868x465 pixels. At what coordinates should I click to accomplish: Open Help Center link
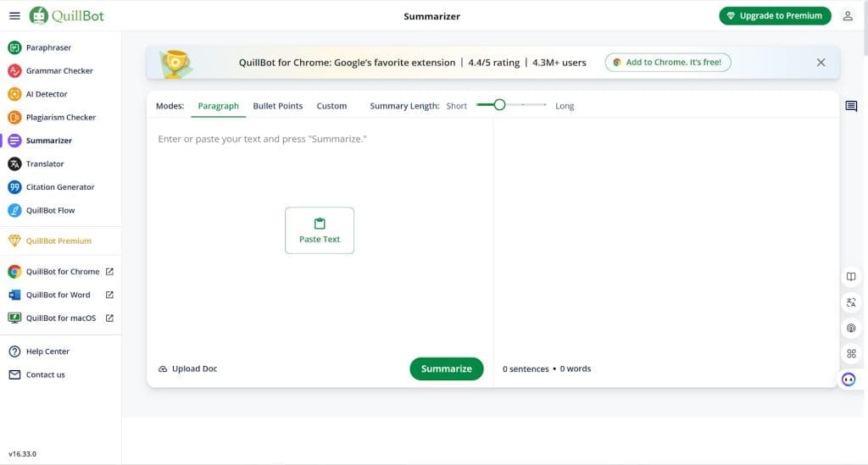pyautogui.click(x=47, y=352)
